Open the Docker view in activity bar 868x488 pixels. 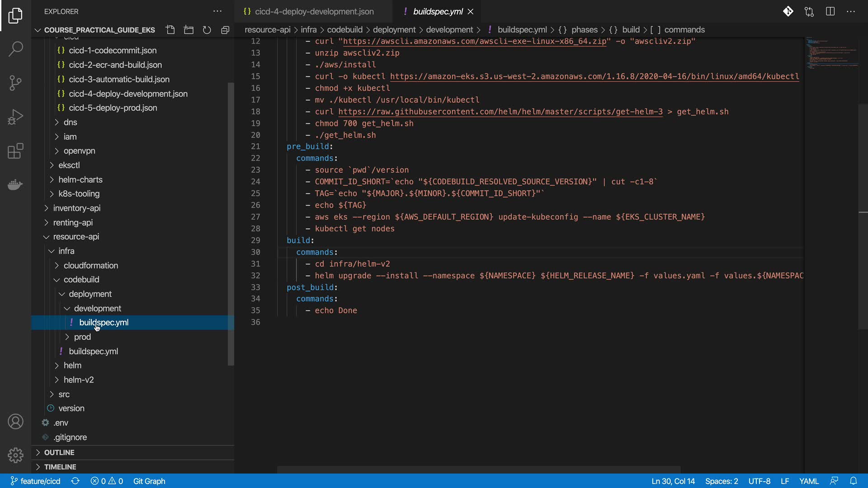pos(15,185)
